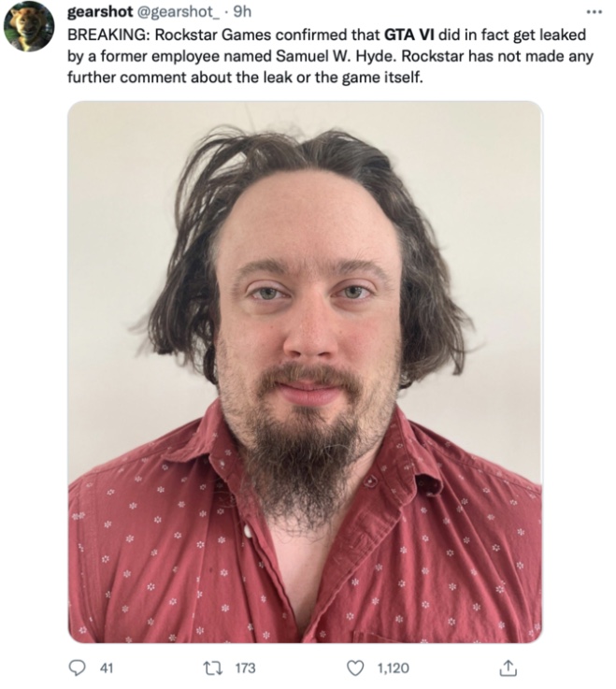This screenshot has height=689, width=616.
Task: Retweet using the retweet arrows icon
Action: click(212, 668)
